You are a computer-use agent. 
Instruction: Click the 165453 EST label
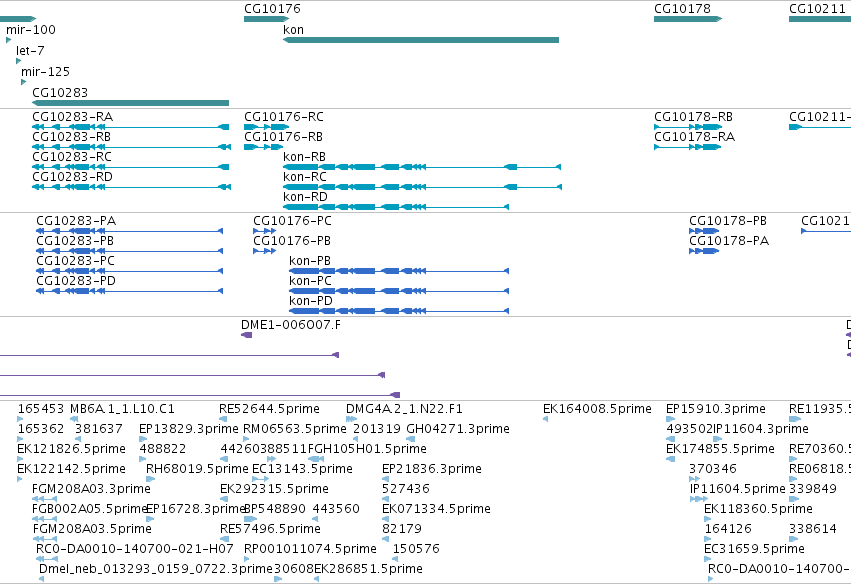pos(41,409)
